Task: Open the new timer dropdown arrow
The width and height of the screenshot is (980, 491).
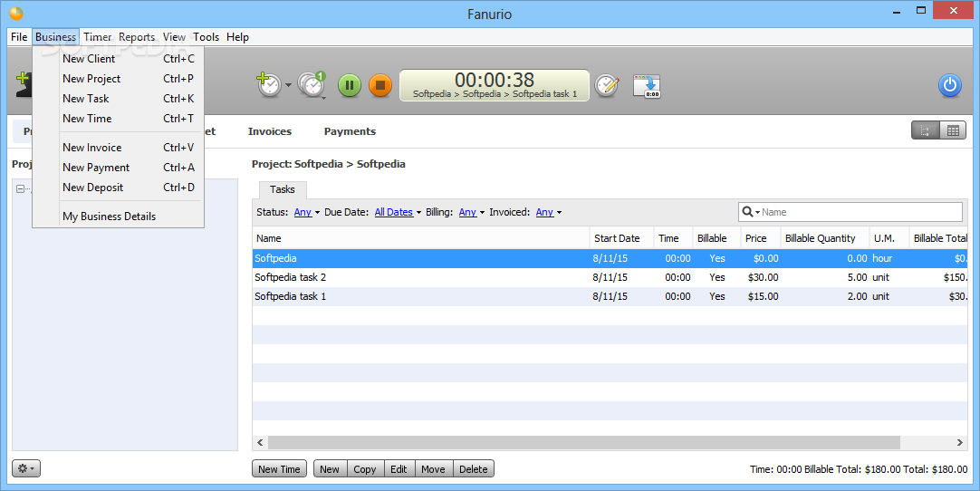Action: click(x=288, y=85)
